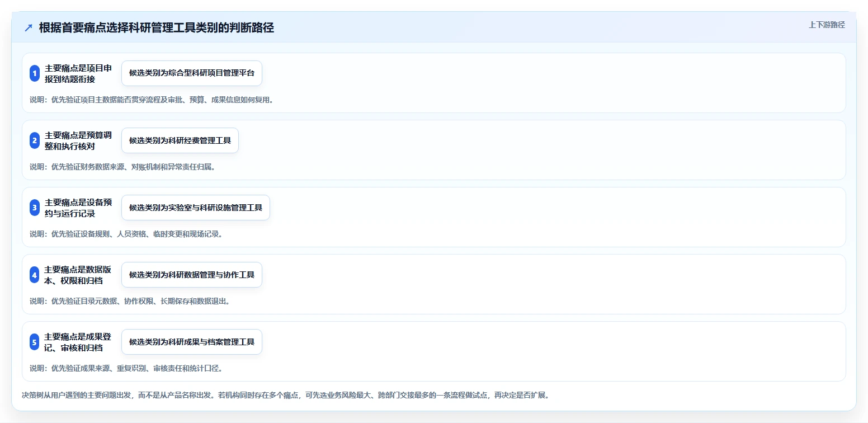
Task: Click step number 3 badge
Action: tap(35, 208)
